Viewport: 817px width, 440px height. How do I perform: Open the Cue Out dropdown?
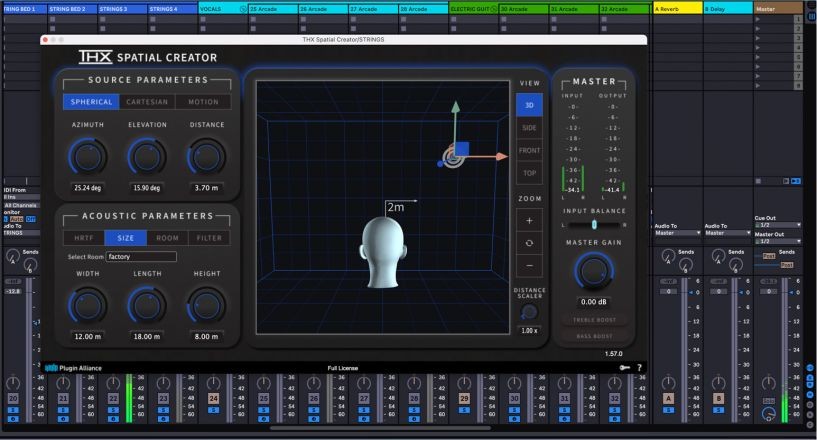coord(778,225)
